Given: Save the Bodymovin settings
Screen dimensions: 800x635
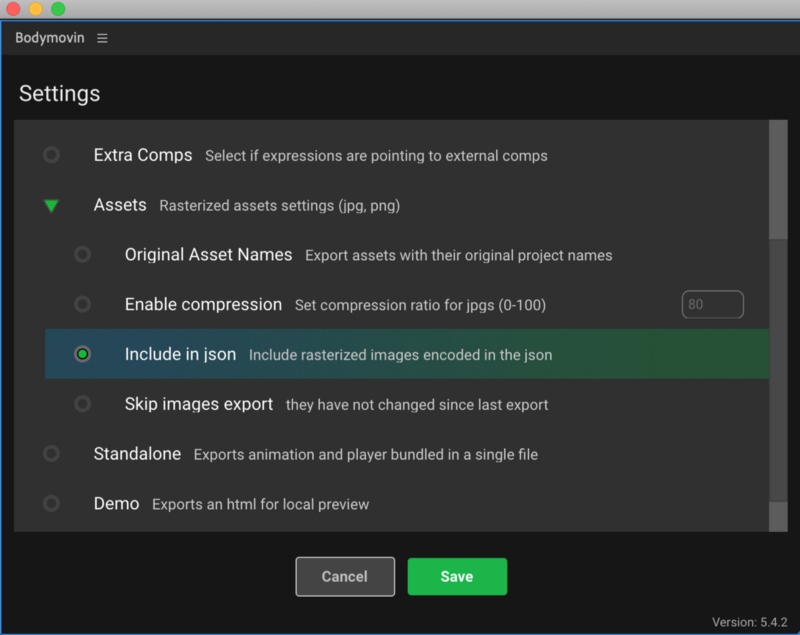Looking at the screenshot, I should 457,576.
